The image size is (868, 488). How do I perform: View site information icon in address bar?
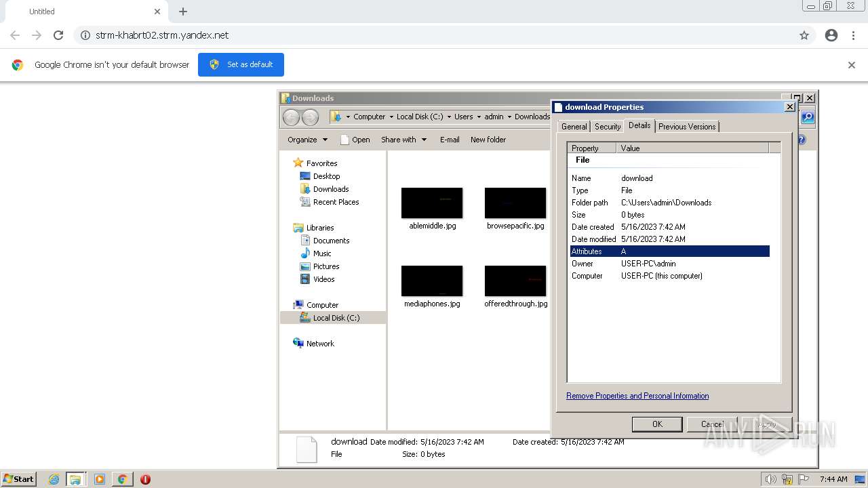pyautogui.click(x=85, y=35)
